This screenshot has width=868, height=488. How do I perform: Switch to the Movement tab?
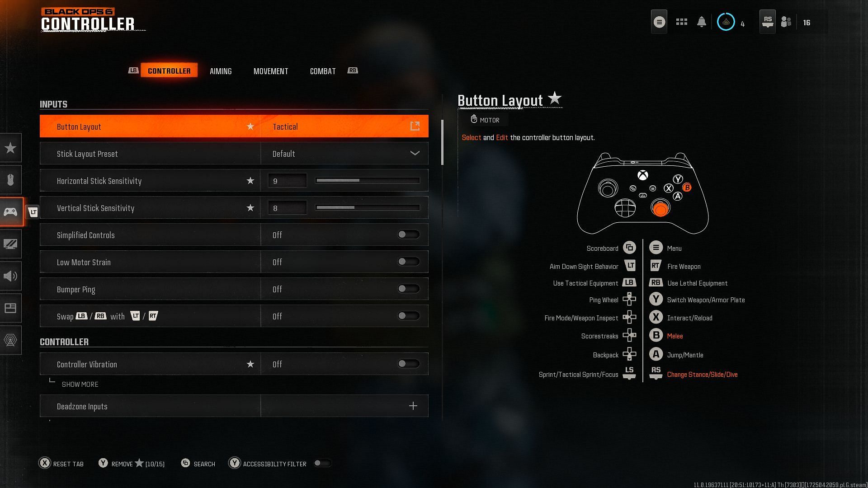pyautogui.click(x=271, y=71)
